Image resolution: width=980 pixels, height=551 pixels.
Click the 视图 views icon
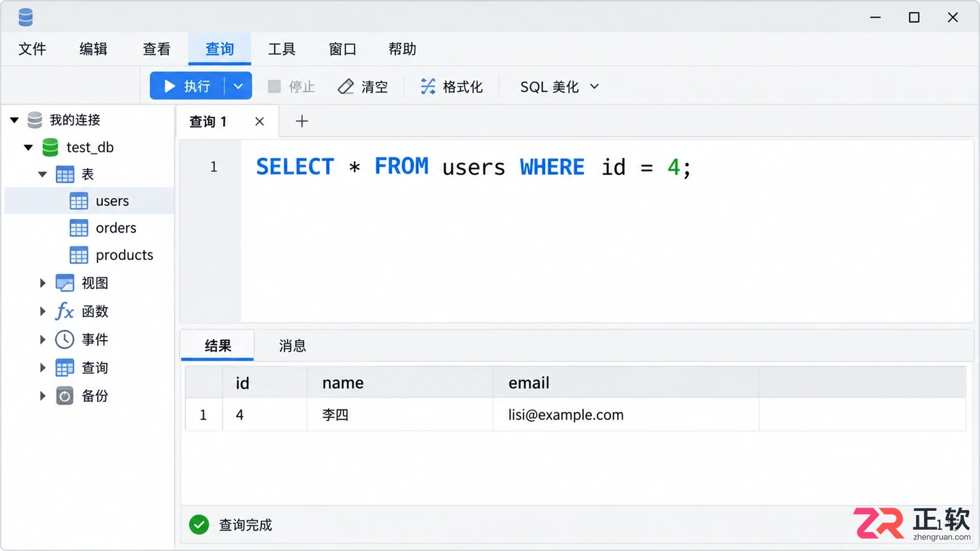[65, 283]
